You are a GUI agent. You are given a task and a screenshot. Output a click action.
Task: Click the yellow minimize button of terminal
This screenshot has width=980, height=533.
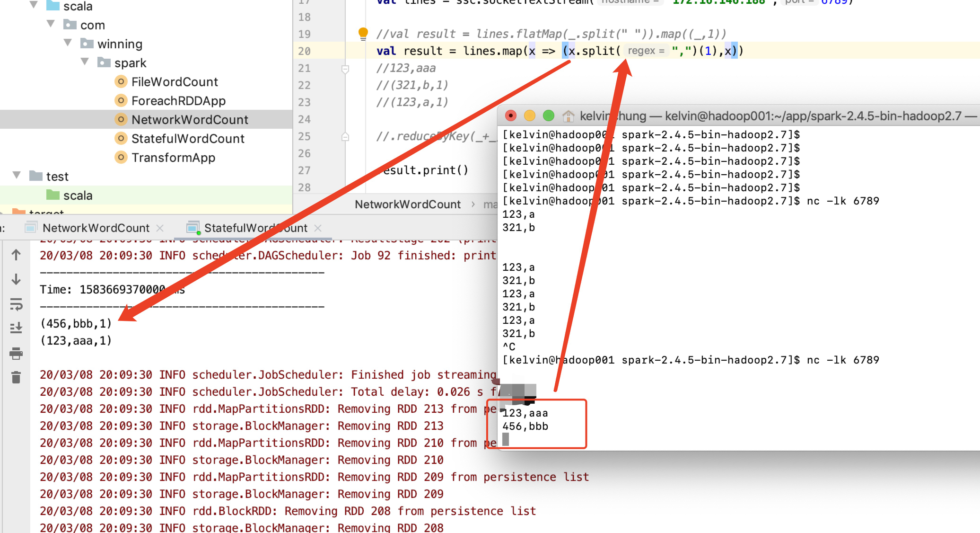[x=530, y=115]
